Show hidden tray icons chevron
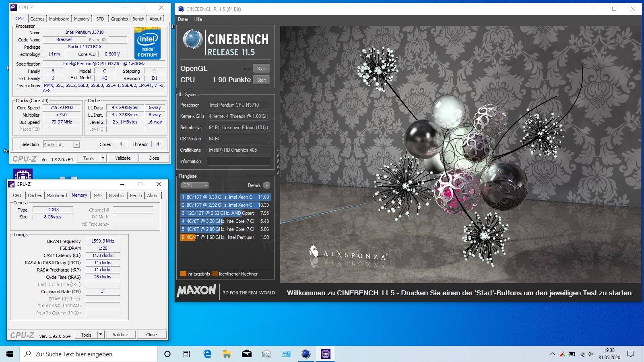This screenshot has width=644, height=362. pos(552,354)
